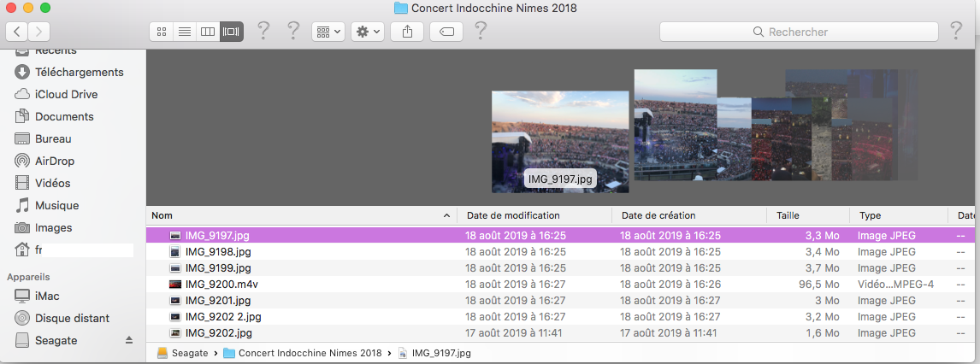
Task: Click the Vidéos film strip icon
Action: click(22, 183)
